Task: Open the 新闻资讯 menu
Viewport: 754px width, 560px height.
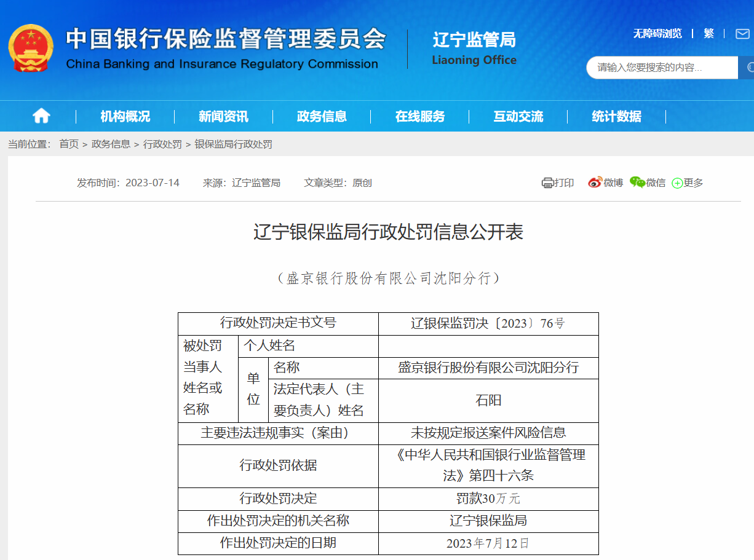Action: click(x=223, y=116)
